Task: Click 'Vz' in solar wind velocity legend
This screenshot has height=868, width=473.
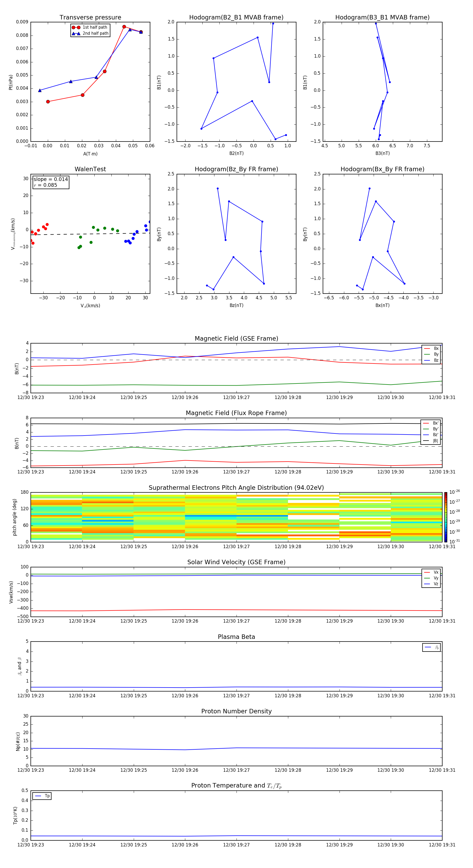Action: tap(431, 584)
